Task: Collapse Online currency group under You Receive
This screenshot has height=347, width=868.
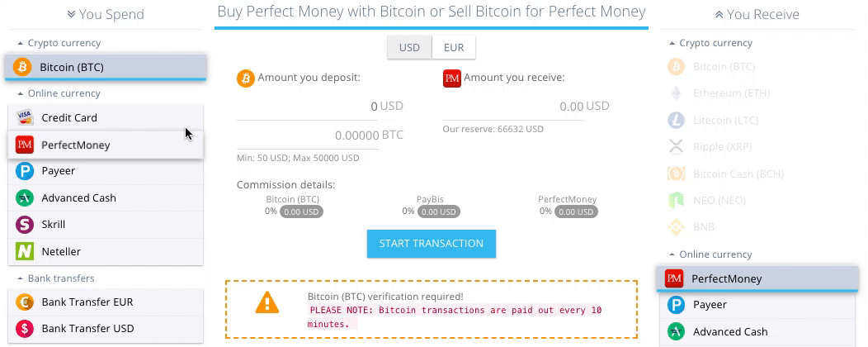Action: click(710, 254)
